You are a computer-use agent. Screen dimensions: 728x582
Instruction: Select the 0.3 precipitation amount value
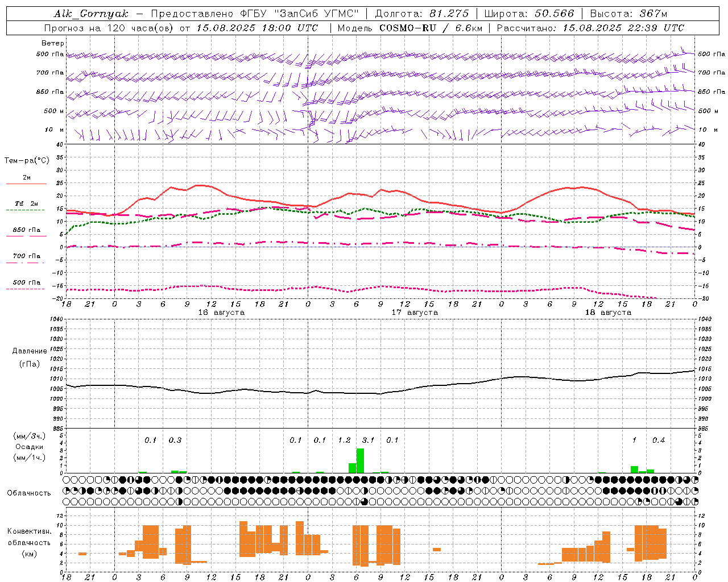[175, 440]
